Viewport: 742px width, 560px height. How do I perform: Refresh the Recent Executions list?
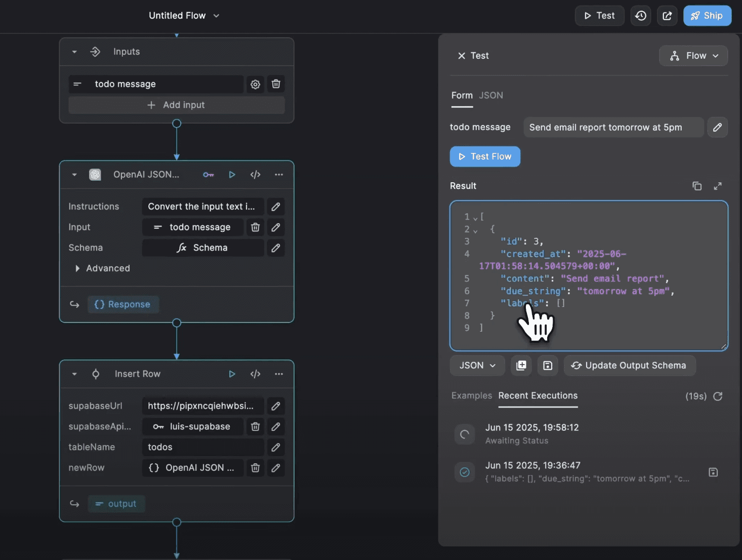[x=718, y=396]
